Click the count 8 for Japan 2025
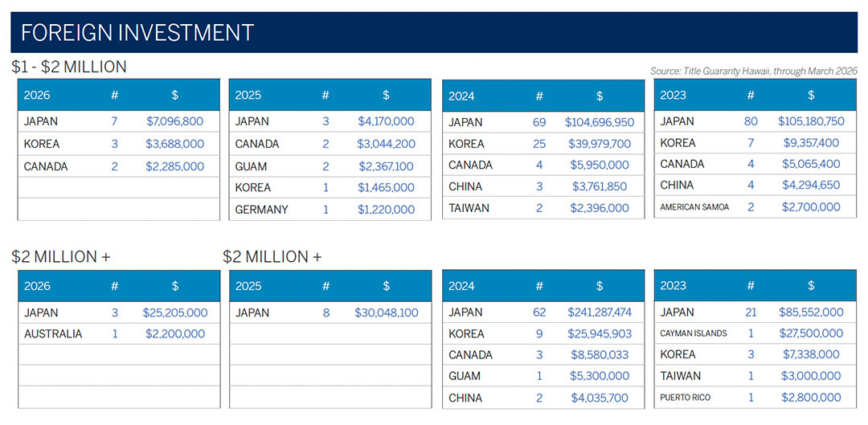The height and width of the screenshot is (425, 868). [x=326, y=313]
